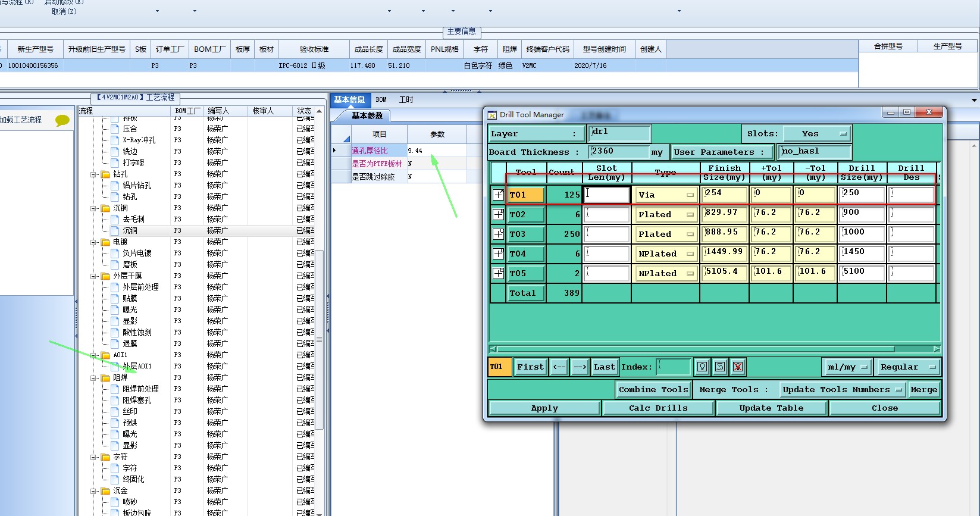Screen dimensions: 980x516
Task: Click the 外层干膜 folder icon
Action: click(x=105, y=276)
